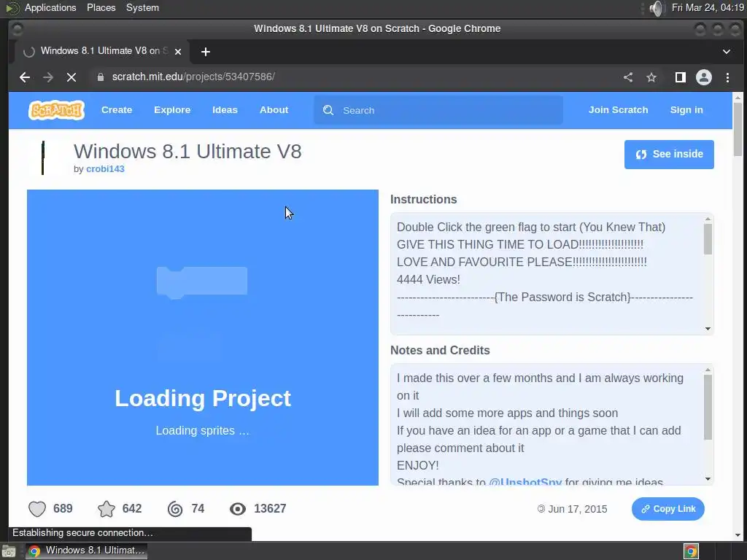Image resolution: width=747 pixels, height=560 pixels.
Task: Click the Chrome profile avatar icon
Action: pos(704,77)
